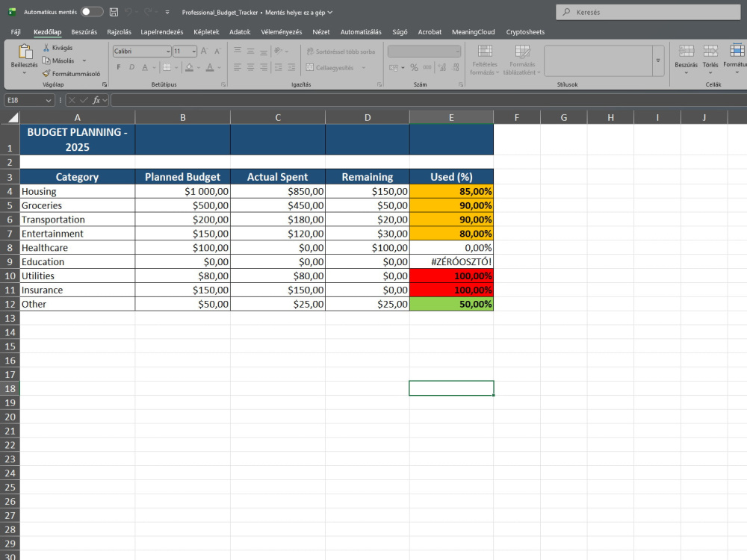Switch to the Képletek tab
The width and height of the screenshot is (747, 560).
206,32
